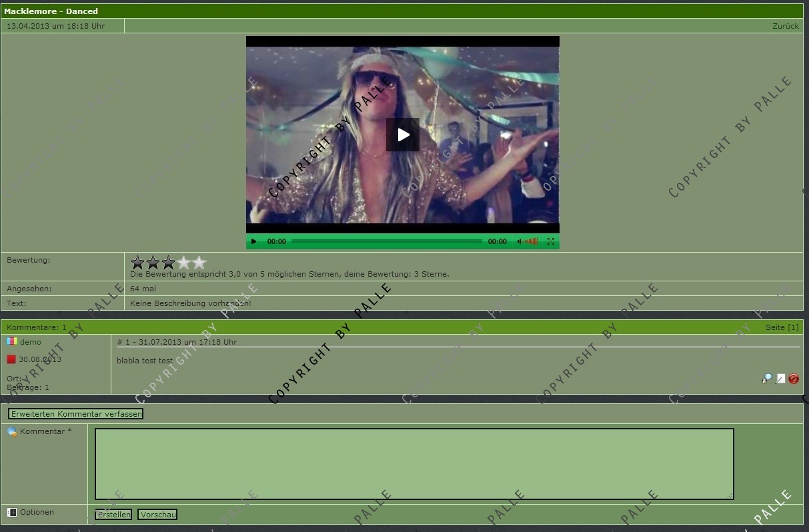This screenshot has height=532, width=809.
Task: Seek along the video progress bar
Action: 387,241
